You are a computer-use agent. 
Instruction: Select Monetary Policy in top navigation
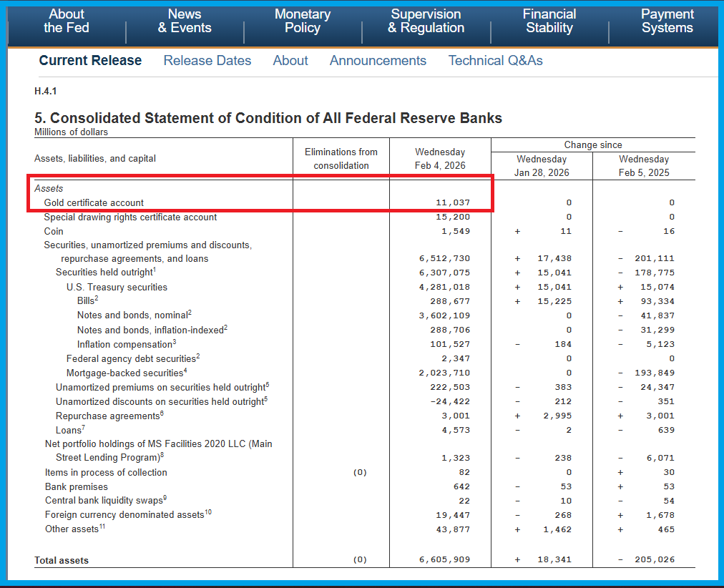point(302,21)
